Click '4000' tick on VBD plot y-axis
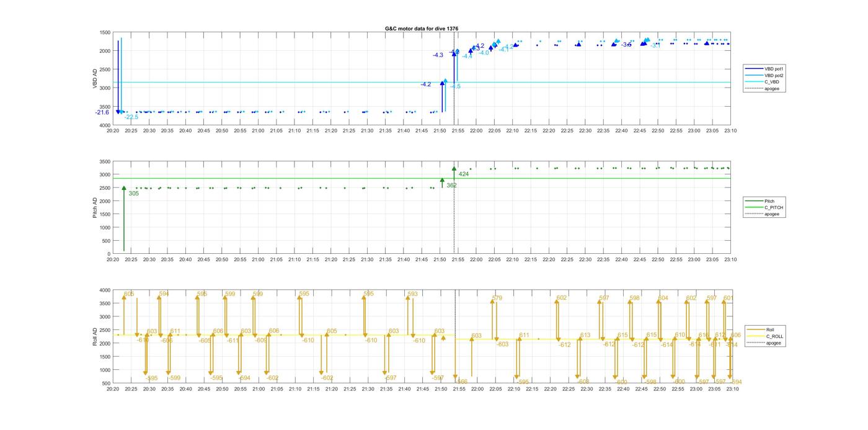The height and width of the screenshot is (430, 868). point(105,125)
